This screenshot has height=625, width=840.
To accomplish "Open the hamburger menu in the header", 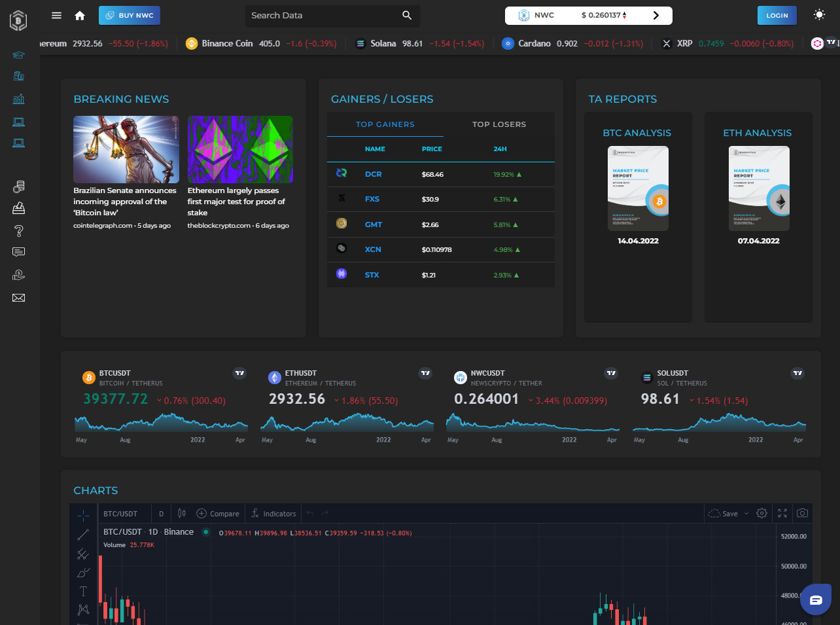I will coord(56,15).
